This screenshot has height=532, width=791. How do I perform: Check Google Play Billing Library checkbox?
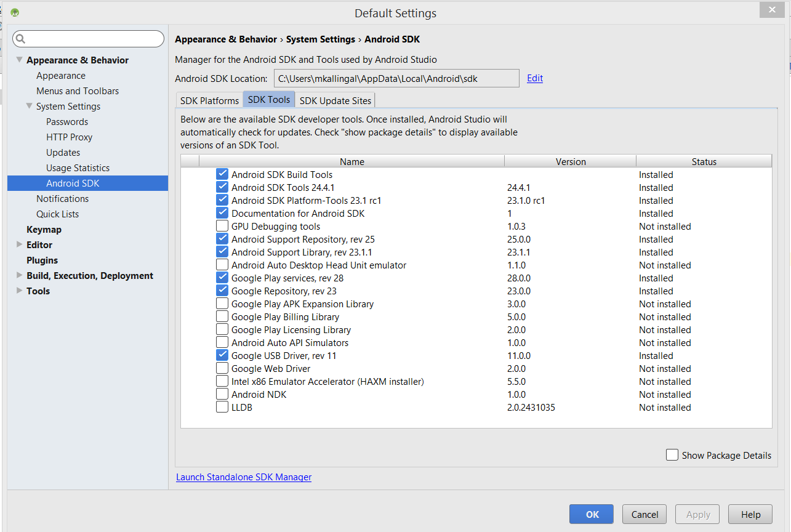pos(222,316)
